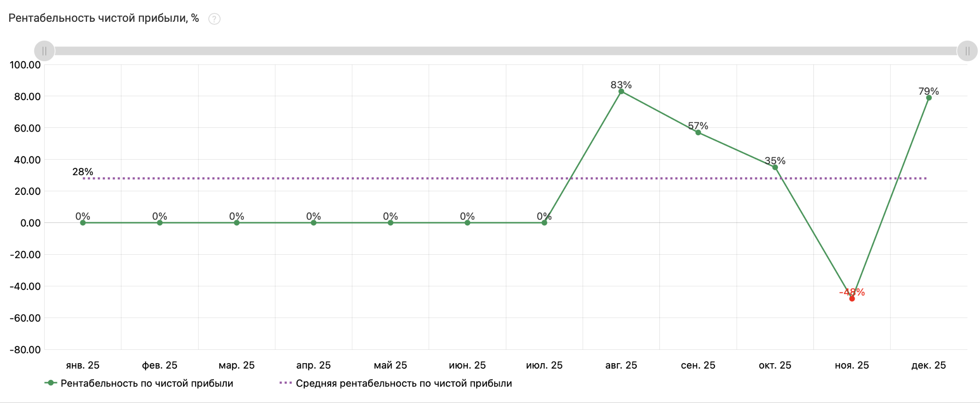Click the 28% average line label
Viewport: 980px width, 403px height.
[82, 172]
